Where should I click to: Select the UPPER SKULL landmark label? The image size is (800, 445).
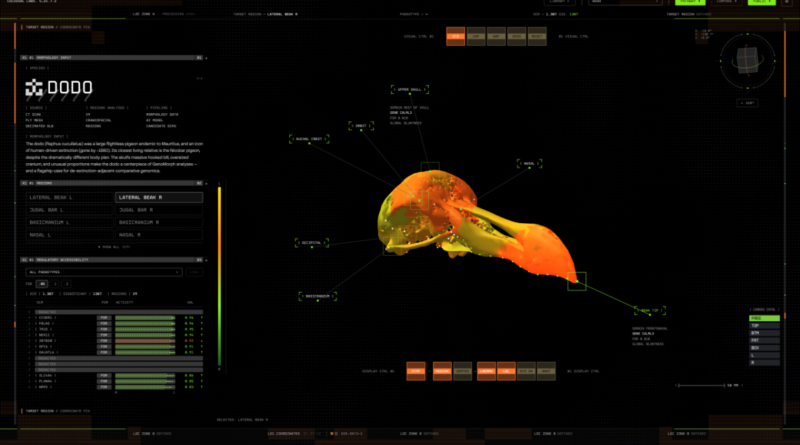(410, 89)
